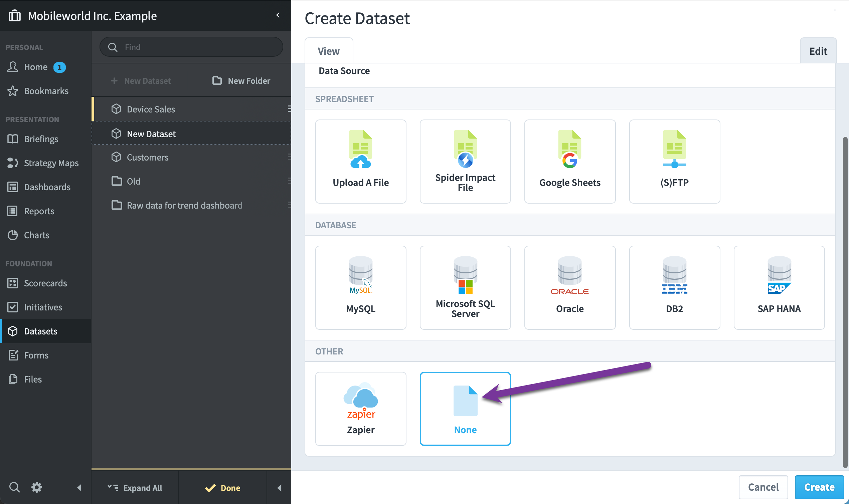Switch to the Edit tab
849x504 pixels.
click(x=818, y=51)
